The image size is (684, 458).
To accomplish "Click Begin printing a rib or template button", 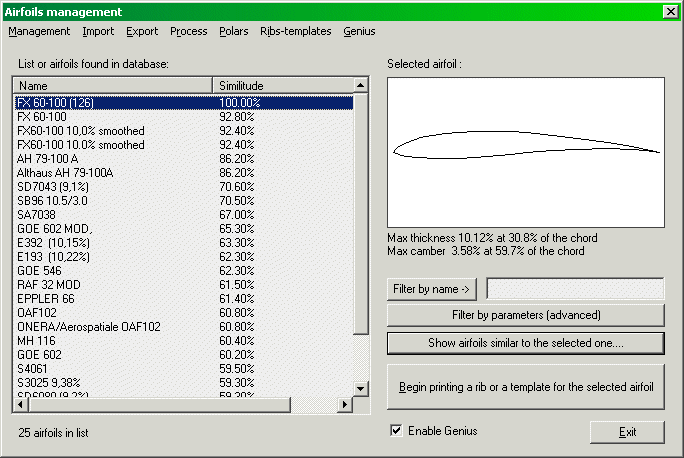I will (x=525, y=386).
